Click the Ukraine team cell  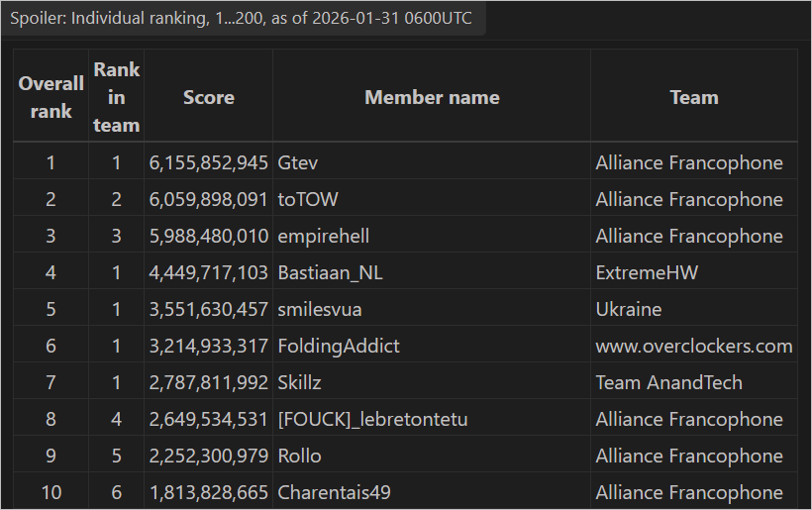[629, 309]
